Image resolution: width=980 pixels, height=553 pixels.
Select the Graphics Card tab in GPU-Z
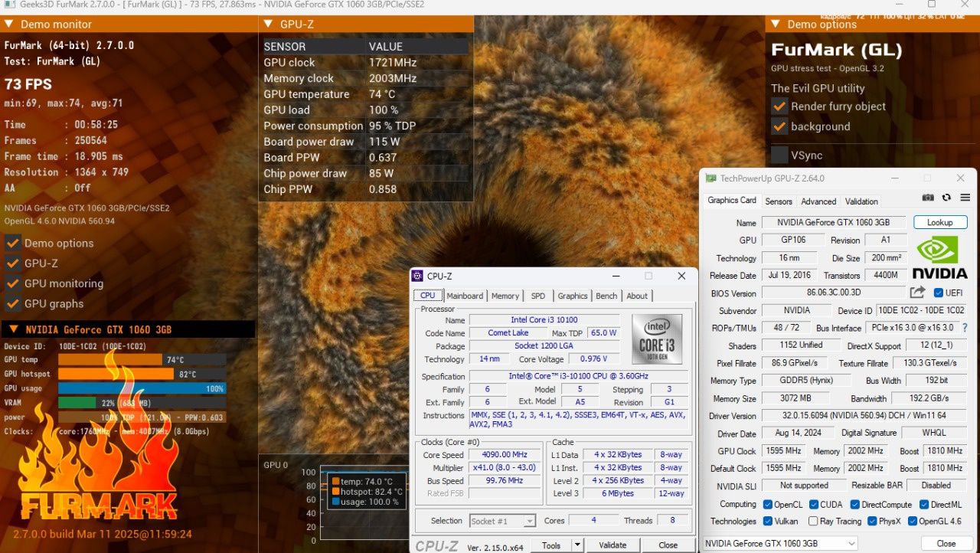(732, 200)
